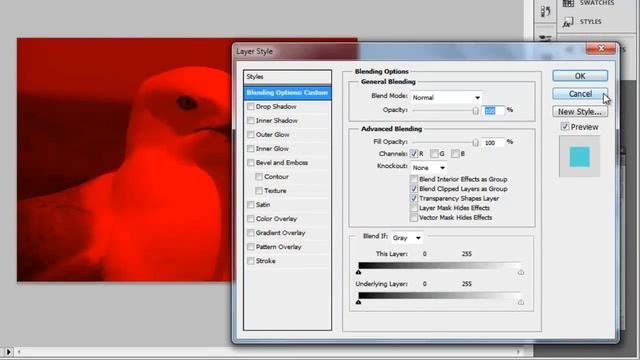Click This Layer gradient bar
The image size is (640, 360).
click(x=439, y=265)
